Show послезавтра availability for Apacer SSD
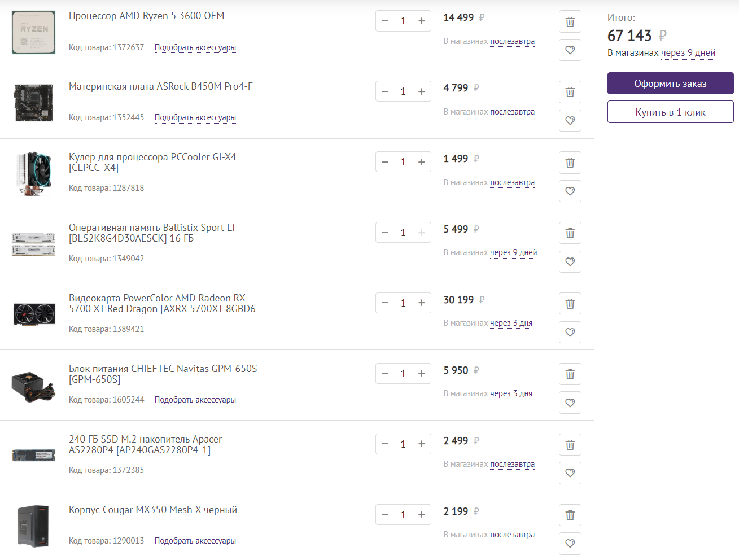Viewport: 739px width, 560px height. pos(513,464)
